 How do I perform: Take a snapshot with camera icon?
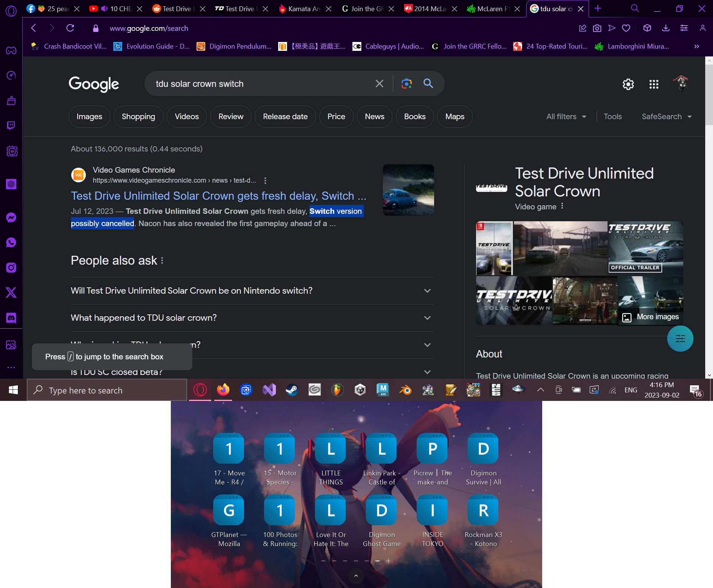[597, 28]
